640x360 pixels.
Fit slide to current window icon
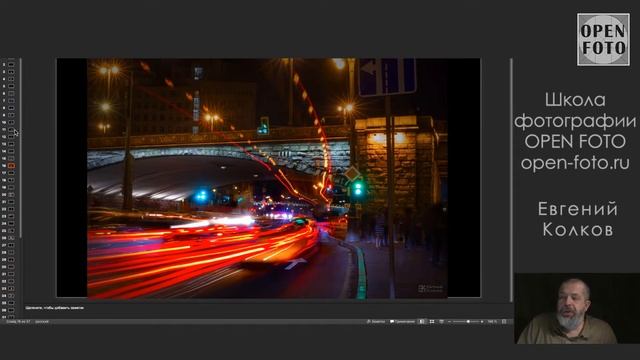[x=504, y=322]
